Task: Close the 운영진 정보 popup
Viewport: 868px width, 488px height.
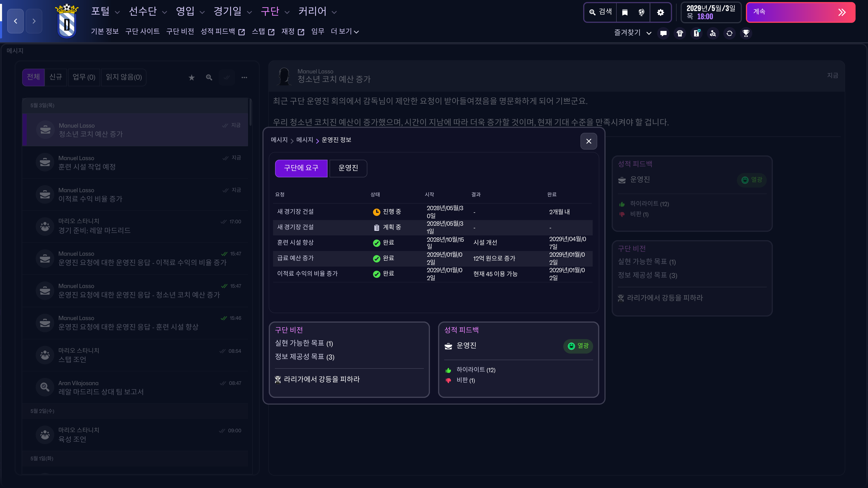Action: tap(588, 141)
